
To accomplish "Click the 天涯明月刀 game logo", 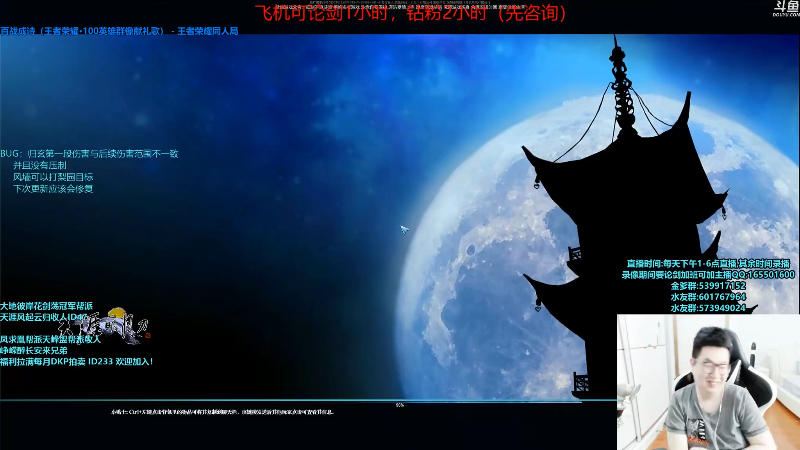I will click(x=104, y=327).
